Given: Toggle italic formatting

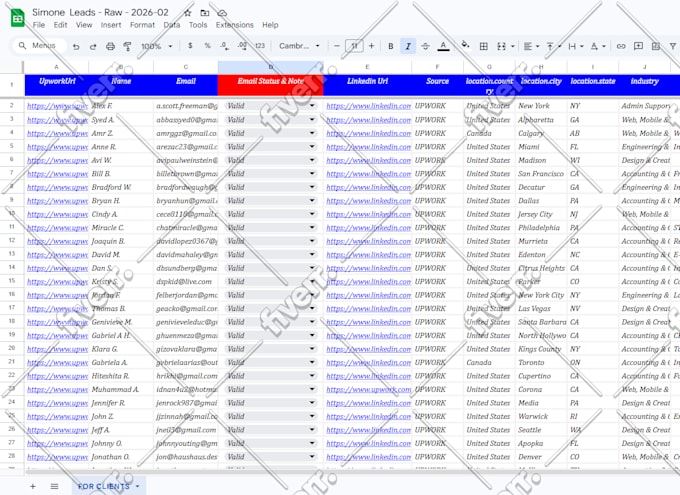Looking at the screenshot, I should (x=408, y=46).
